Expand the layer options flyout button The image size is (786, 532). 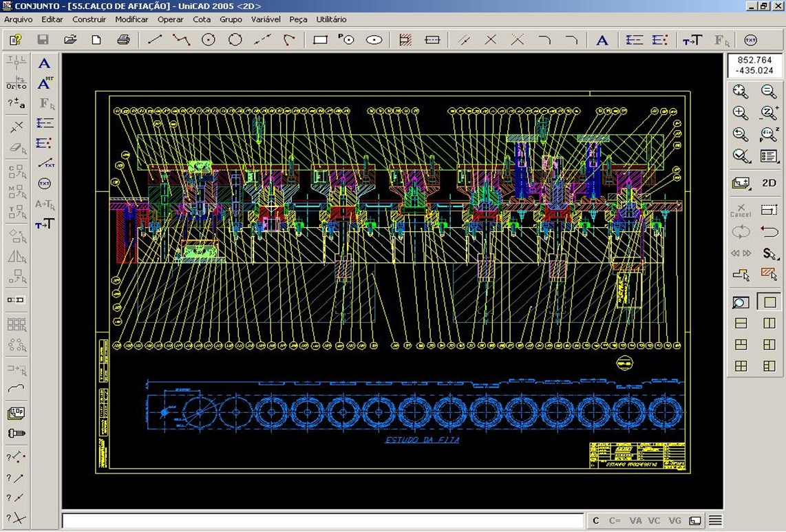[x=741, y=183]
